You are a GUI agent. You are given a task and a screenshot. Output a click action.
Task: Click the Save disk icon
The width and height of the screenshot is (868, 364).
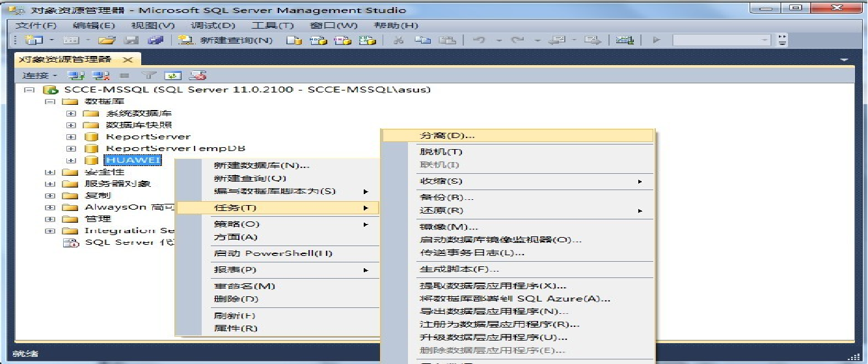(131, 40)
